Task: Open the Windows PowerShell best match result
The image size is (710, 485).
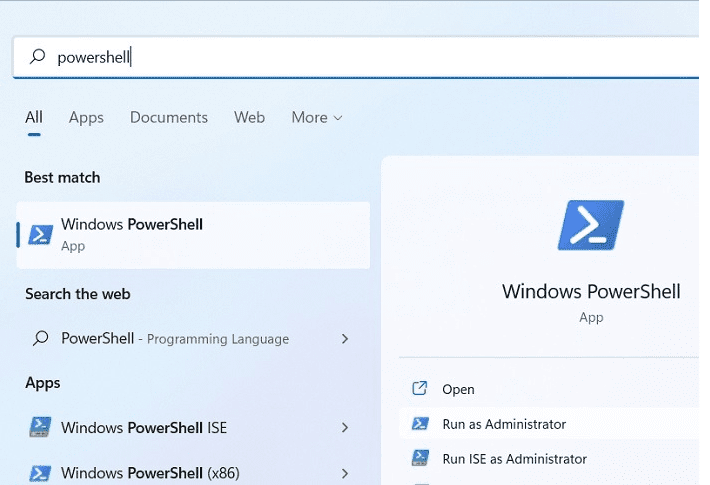Action: 193,235
